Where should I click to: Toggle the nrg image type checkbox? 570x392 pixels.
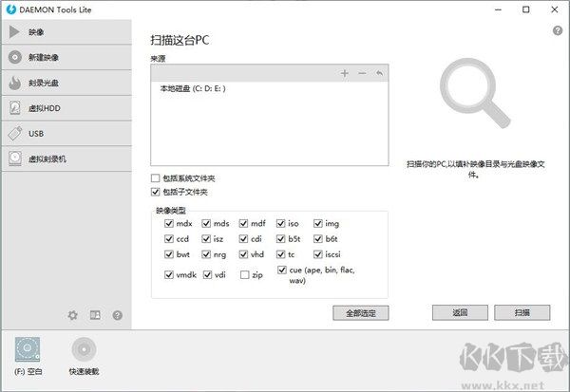pyautogui.click(x=206, y=254)
